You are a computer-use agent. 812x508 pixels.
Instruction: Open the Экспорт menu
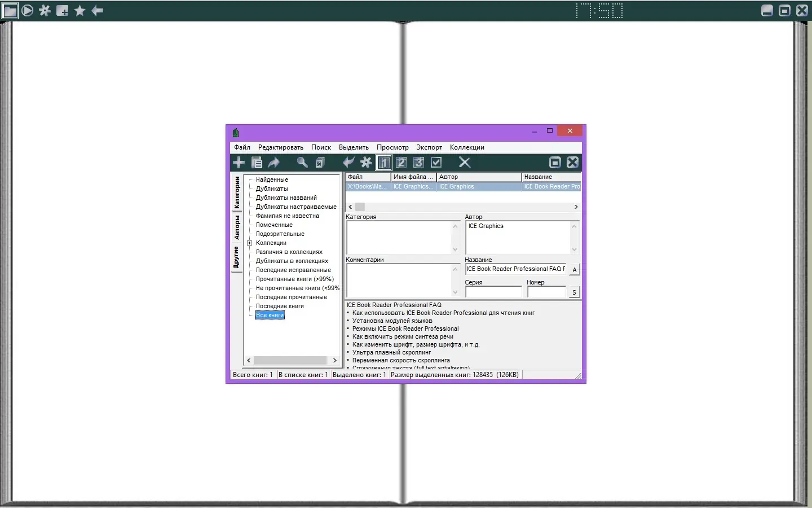[x=430, y=147]
